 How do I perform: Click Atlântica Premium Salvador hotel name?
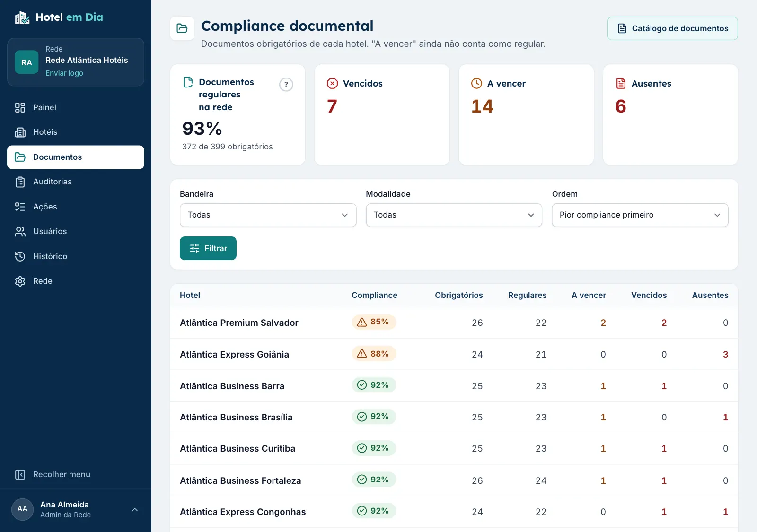point(239,323)
